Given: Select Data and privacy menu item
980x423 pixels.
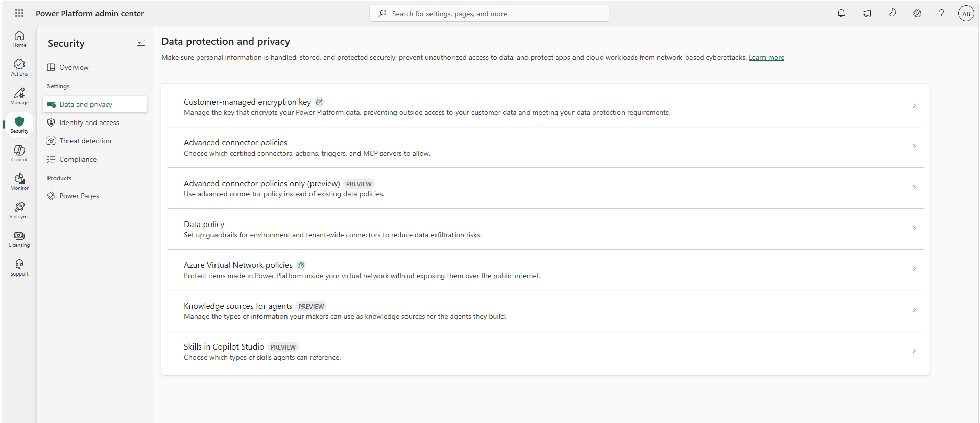Looking at the screenshot, I should (95, 104).
